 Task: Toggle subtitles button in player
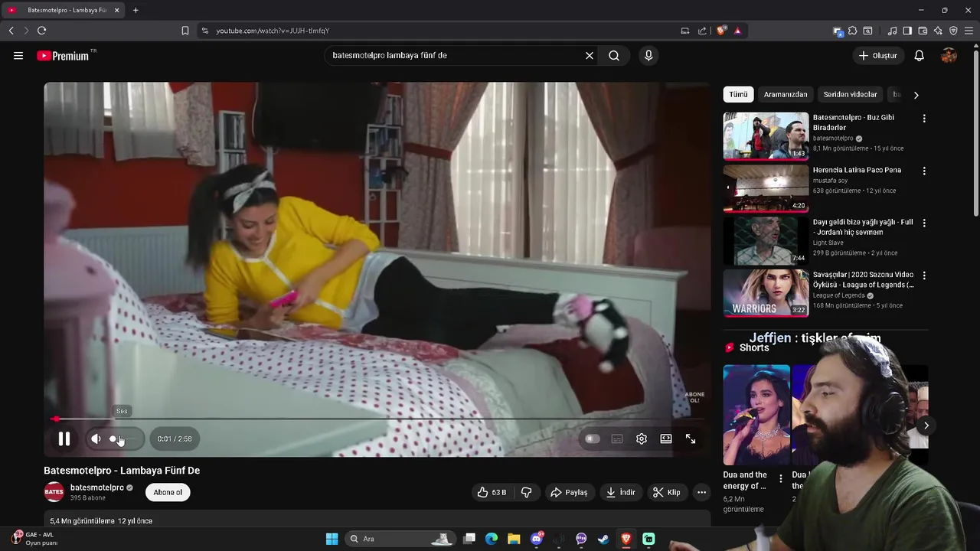click(x=617, y=439)
